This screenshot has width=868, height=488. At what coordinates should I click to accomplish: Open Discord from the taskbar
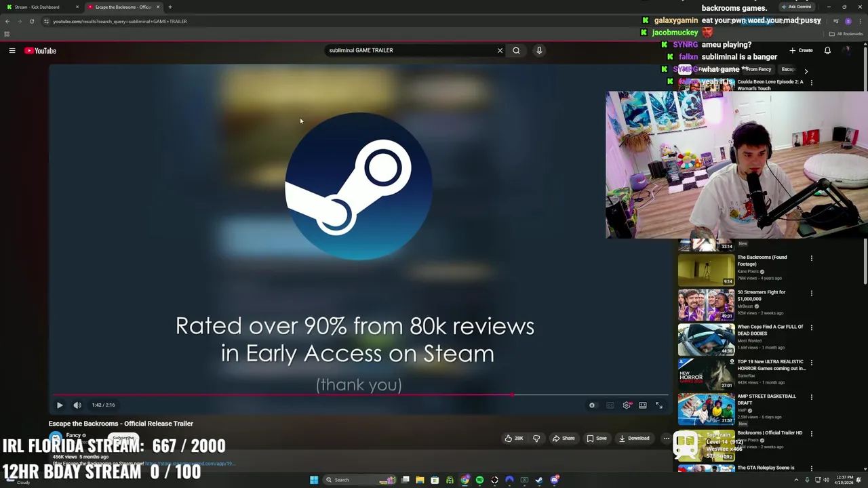click(555, 480)
